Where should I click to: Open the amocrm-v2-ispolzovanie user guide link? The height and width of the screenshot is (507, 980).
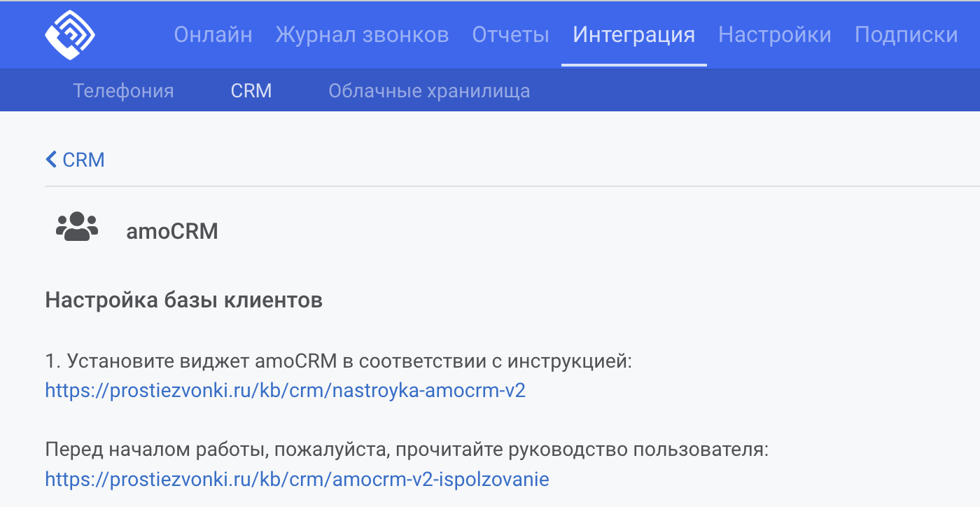click(297, 479)
